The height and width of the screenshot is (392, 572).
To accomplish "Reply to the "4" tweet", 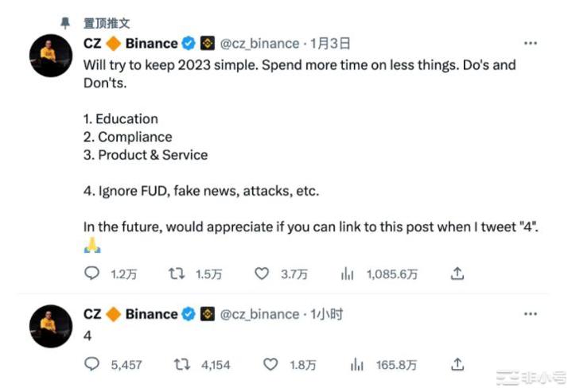I will tap(92, 364).
